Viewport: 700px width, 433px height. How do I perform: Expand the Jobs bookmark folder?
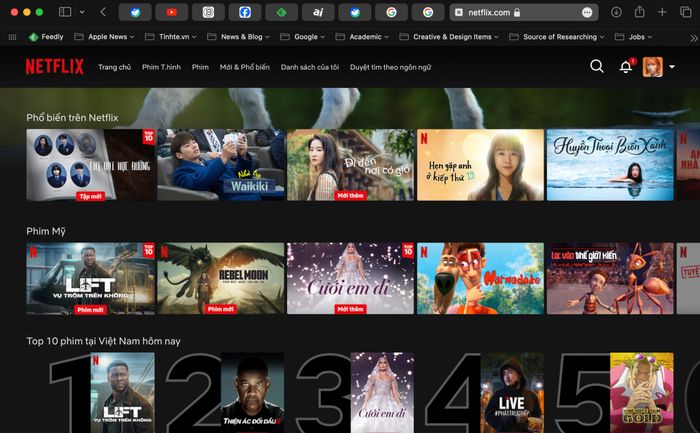[x=633, y=37]
